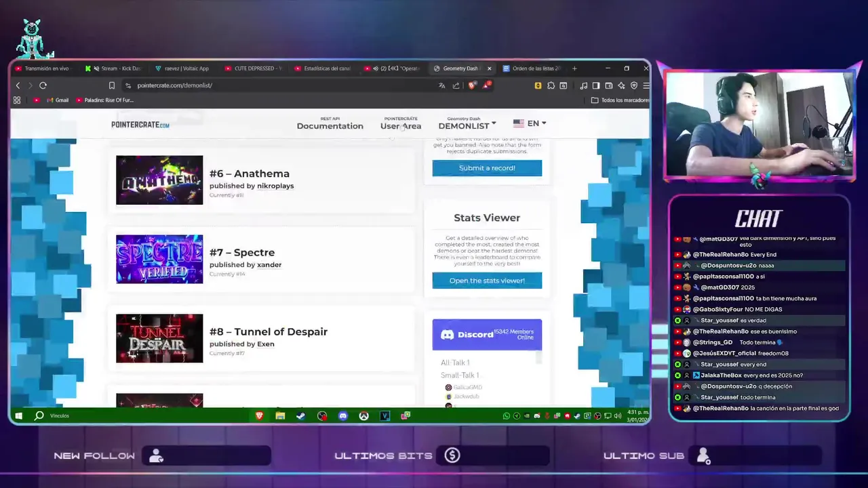Click the pointercrate.com logo

(140, 125)
